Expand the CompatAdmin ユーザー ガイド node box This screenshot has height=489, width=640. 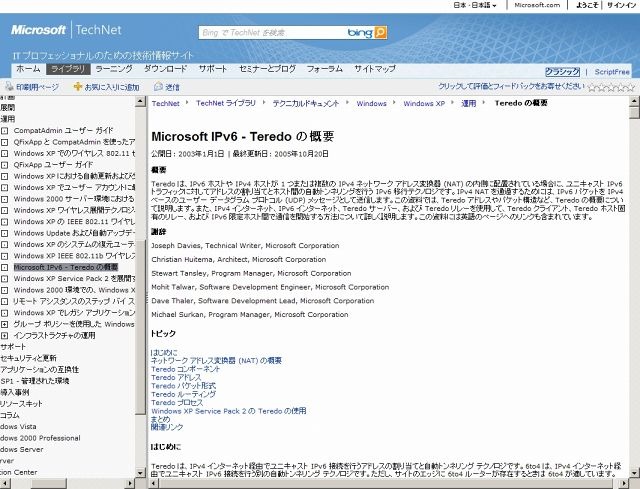(x=4, y=131)
